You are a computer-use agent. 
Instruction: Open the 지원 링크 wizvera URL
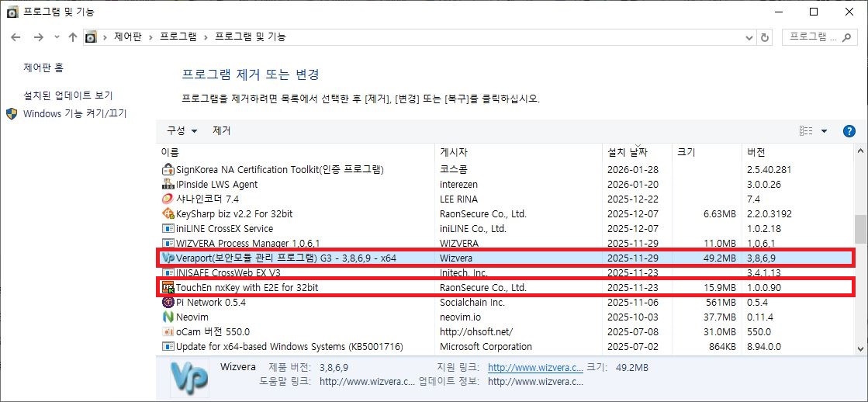tap(535, 367)
